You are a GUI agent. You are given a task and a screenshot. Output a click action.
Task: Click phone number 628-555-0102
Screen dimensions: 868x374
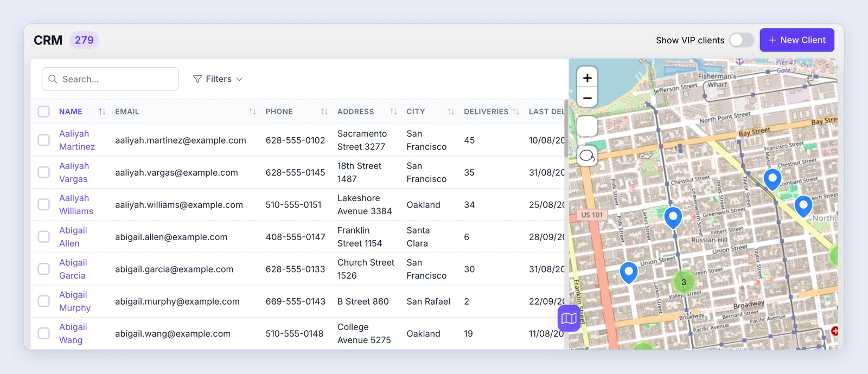[x=295, y=140]
